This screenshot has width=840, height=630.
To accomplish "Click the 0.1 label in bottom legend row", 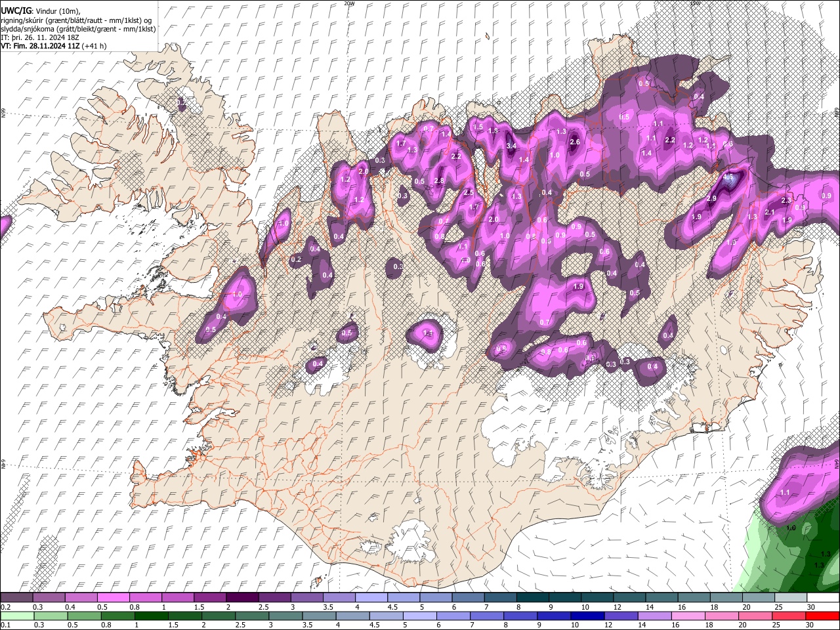I will (x=6, y=625).
